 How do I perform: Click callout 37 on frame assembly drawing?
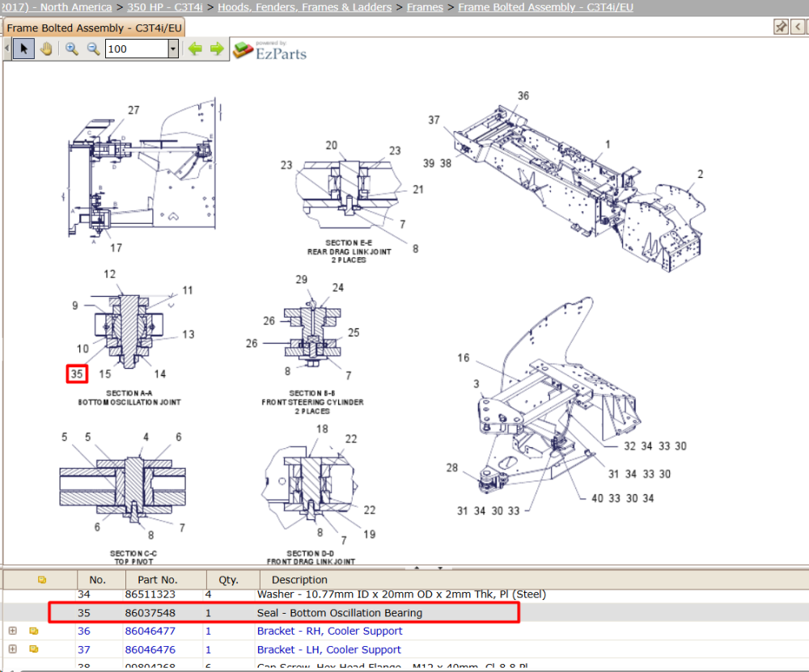point(434,120)
